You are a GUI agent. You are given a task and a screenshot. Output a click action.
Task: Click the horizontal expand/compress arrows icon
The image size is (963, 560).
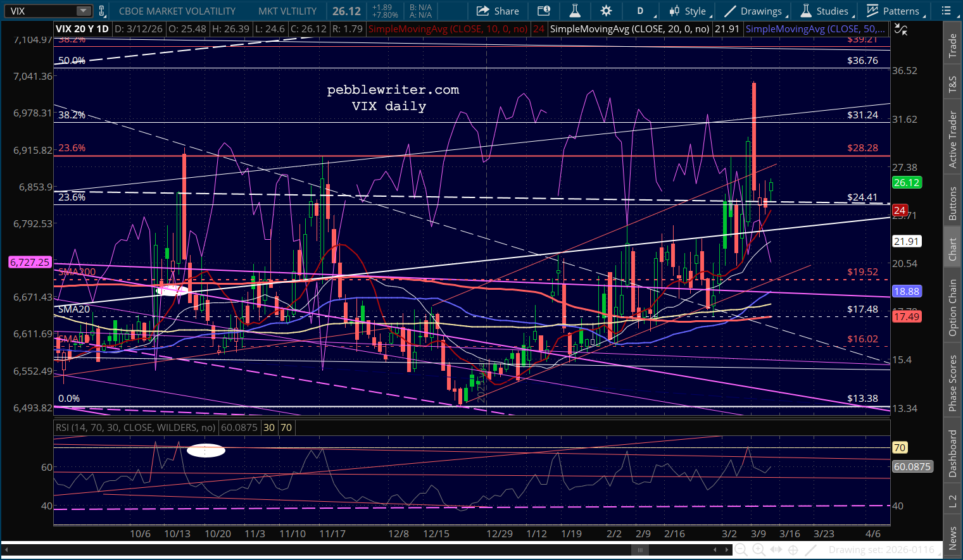775,550
